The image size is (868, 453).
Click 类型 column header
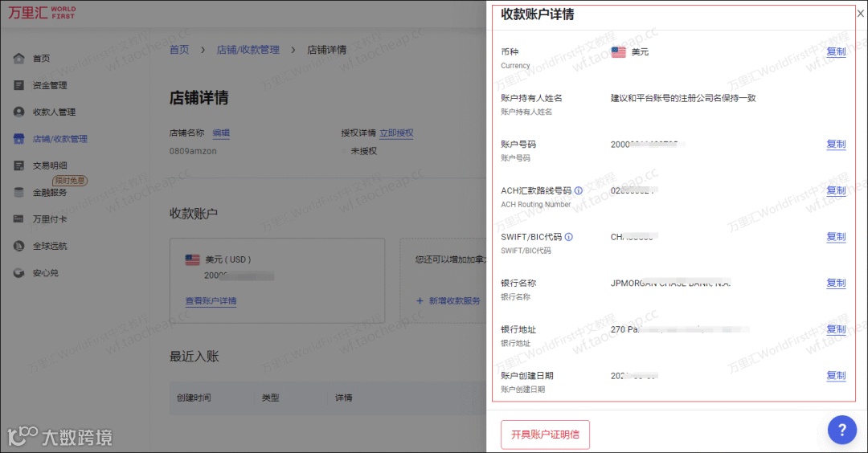pyautogui.click(x=270, y=398)
